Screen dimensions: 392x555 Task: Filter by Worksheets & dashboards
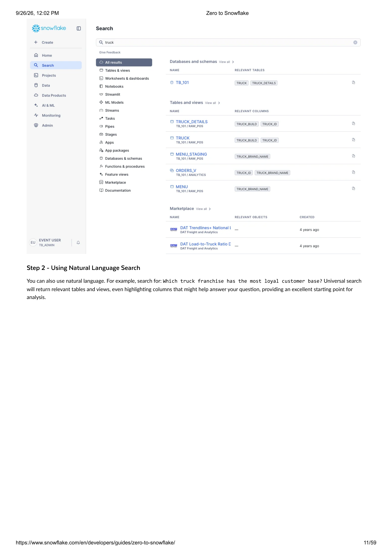(124, 78)
